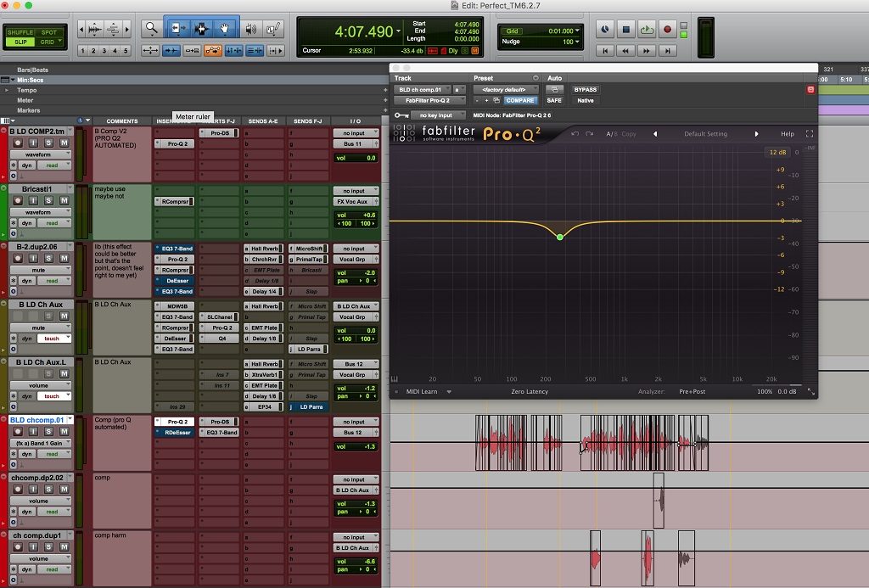Image resolution: width=869 pixels, height=588 pixels.
Task: Enable SPOT edit mode
Action: pos(49,32)
